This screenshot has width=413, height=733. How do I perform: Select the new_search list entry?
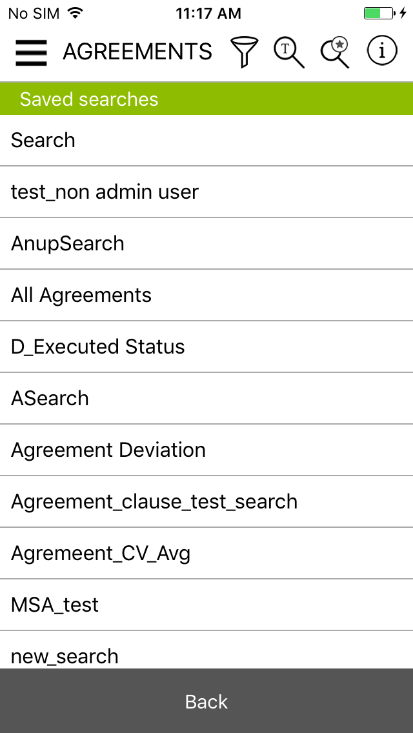tap(206, 650)
